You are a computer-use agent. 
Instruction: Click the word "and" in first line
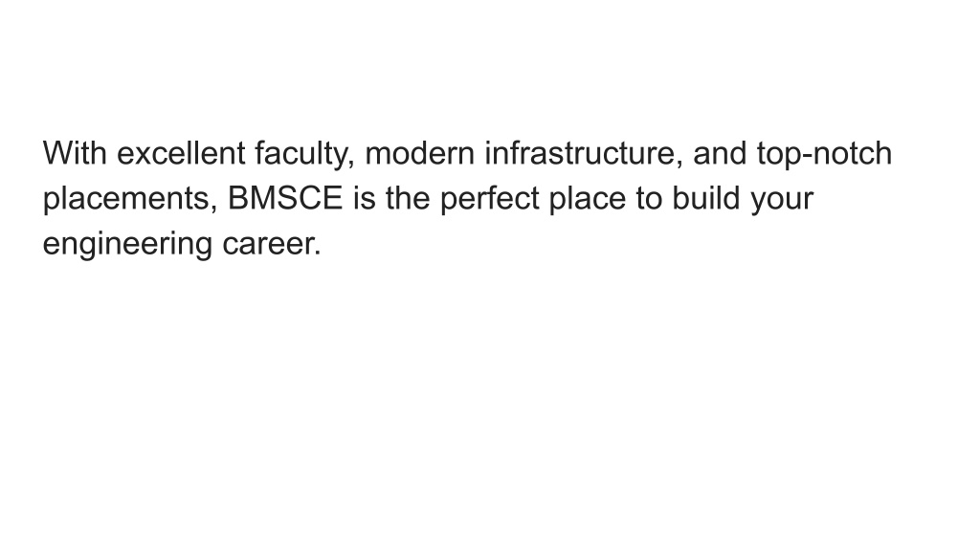pyautogui.click(x=720, y=153)
